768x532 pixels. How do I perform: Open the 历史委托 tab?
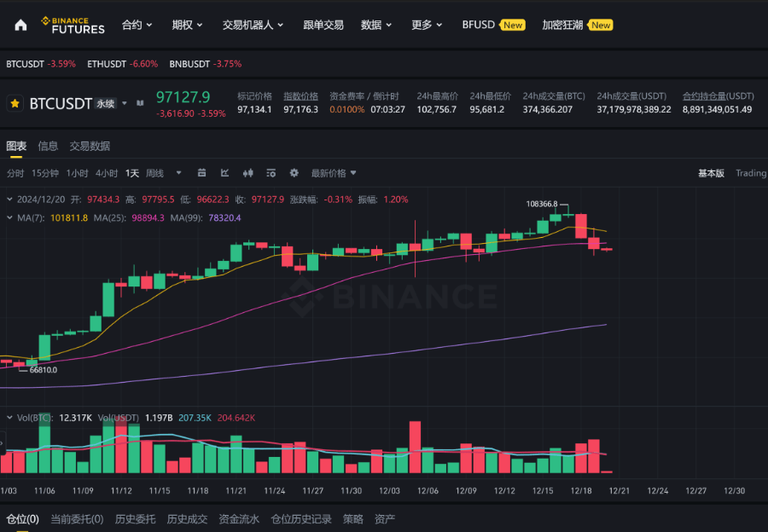click(135, 519)
